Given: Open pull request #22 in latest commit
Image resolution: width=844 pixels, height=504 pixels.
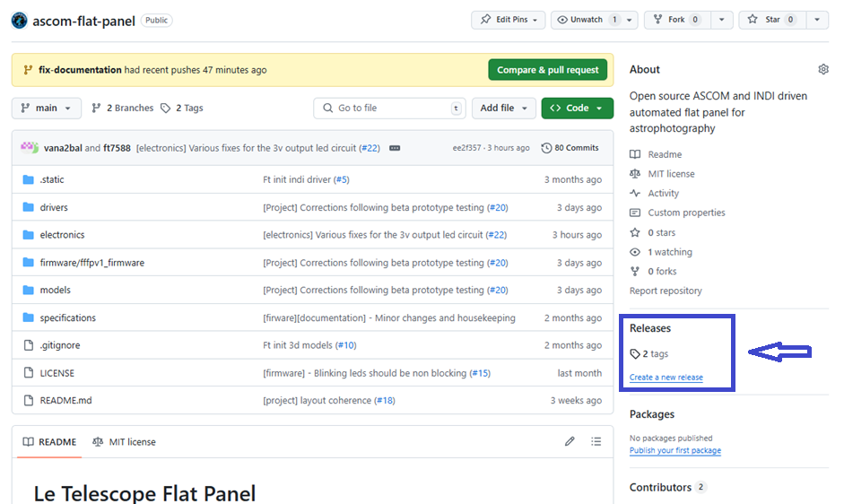Looking at the screenshot, I should point(370,148).
